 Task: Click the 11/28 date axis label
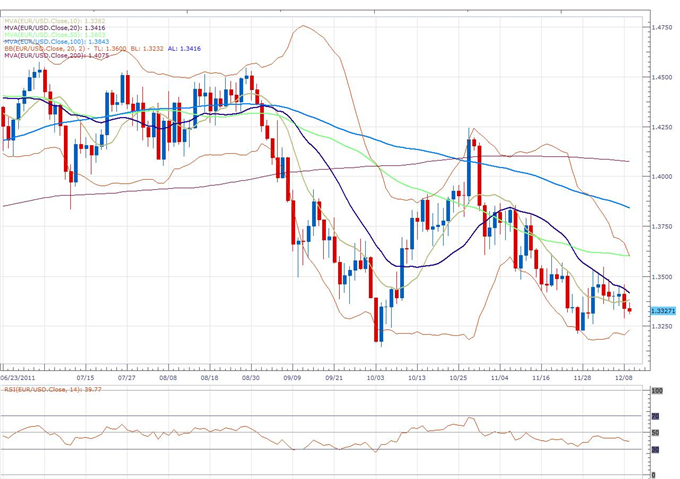click(582, 378)
